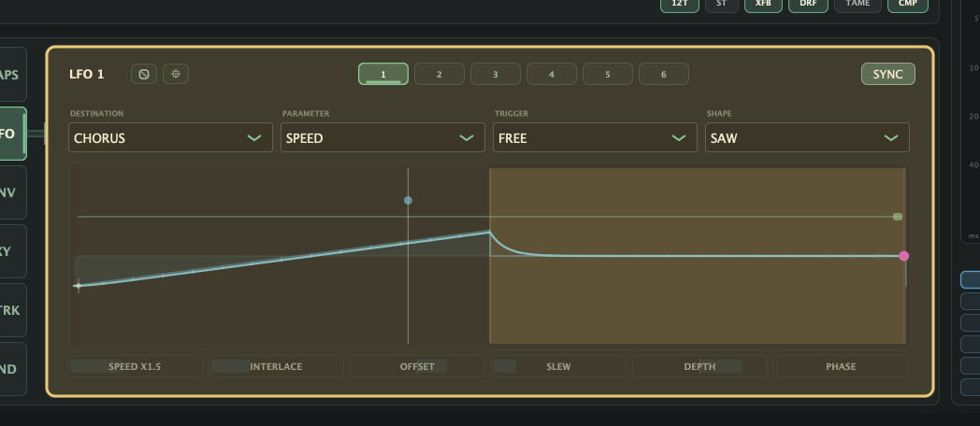The width and height of the screenshot is (980, 426).
Task: Open the TRIGGER dropdown showing FREE
Action: (x=595, y=137)
